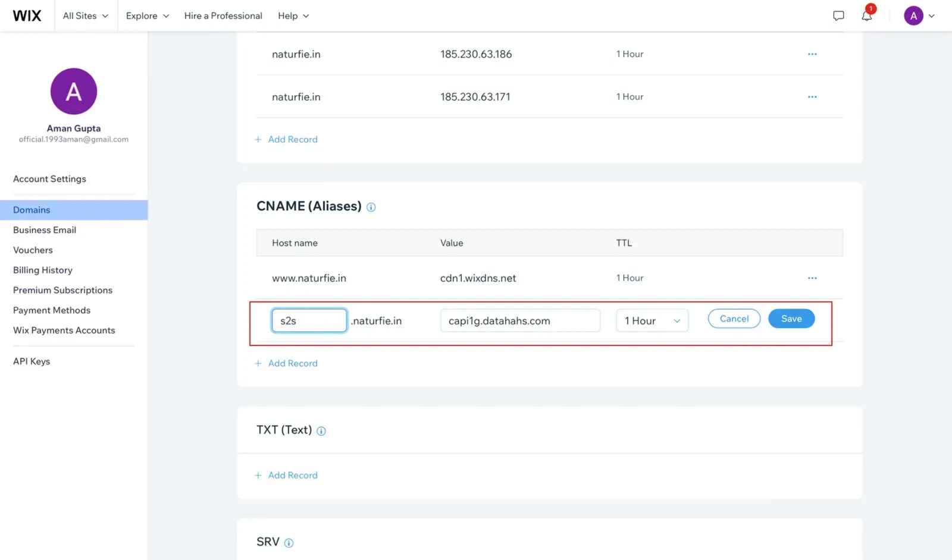Open Premium Subscriptions
Image resolution: width=952 pixels, height=560 pixels.
(62, 290)
